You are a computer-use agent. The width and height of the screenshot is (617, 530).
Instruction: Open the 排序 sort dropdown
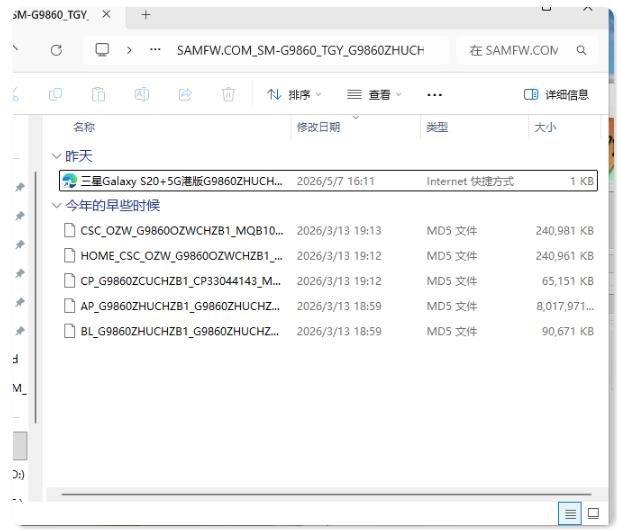294,95
